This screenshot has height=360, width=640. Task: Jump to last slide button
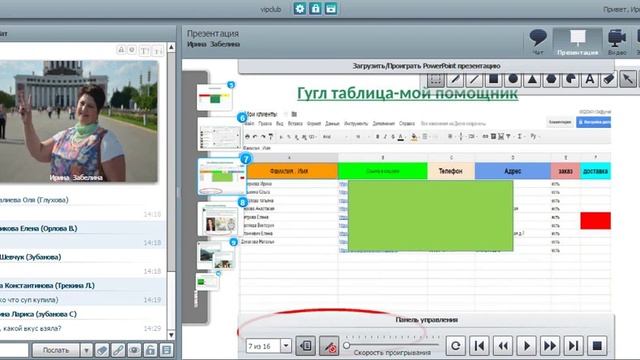573,346
